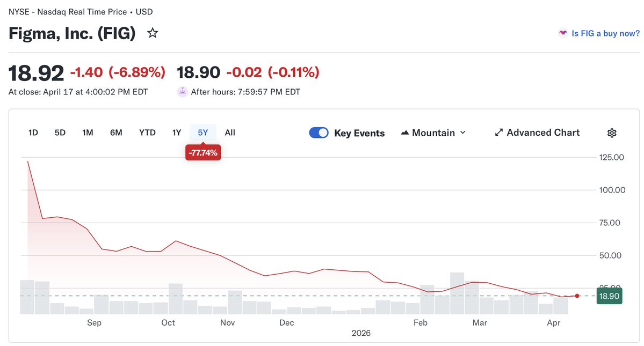Choose the 1Y time range
This screenshot has height=346, width=644.
coord(177,132)
